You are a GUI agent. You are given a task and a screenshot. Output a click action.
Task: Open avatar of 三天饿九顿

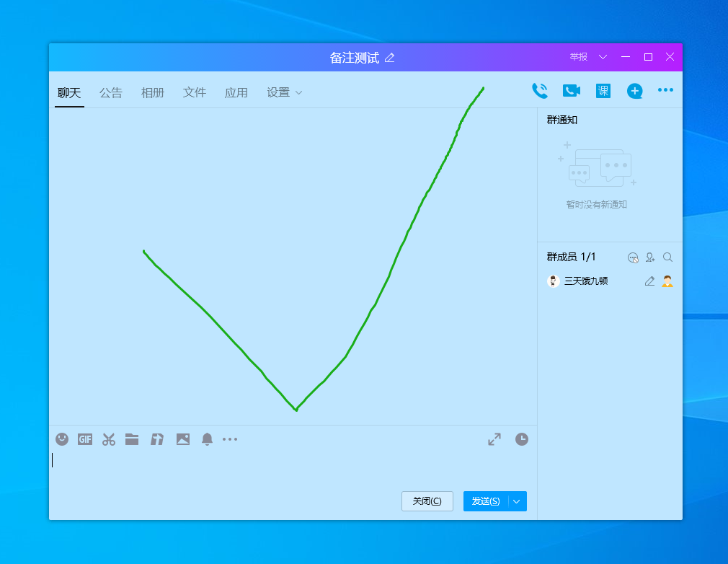click(x=554, y=281)
